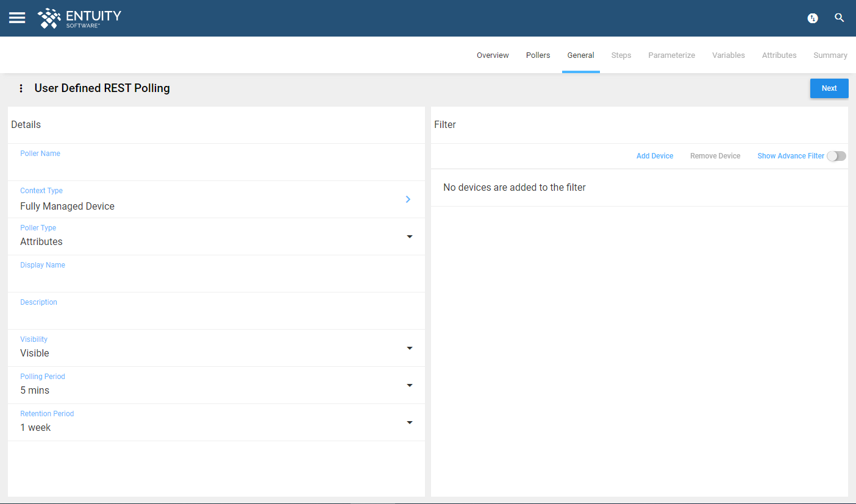Switch to the Pollers tab
Viewport: 856px width, 504px height.
click(538, 55)
